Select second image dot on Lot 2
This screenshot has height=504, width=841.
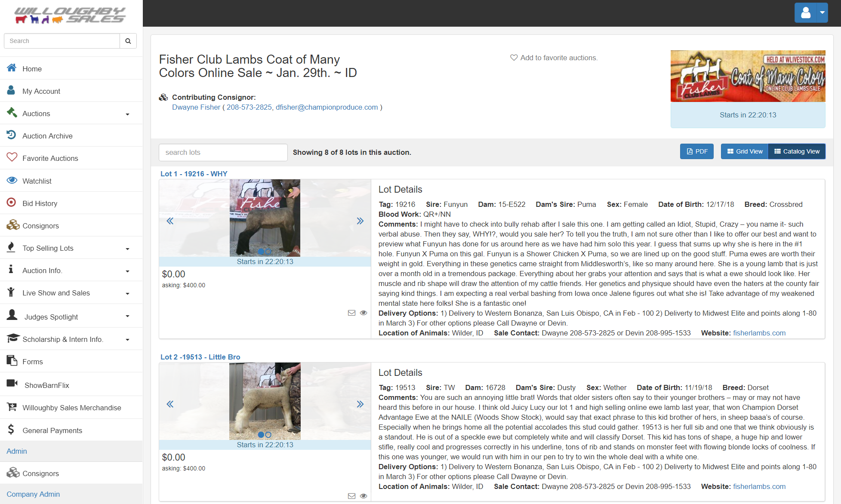pos(268,435)
